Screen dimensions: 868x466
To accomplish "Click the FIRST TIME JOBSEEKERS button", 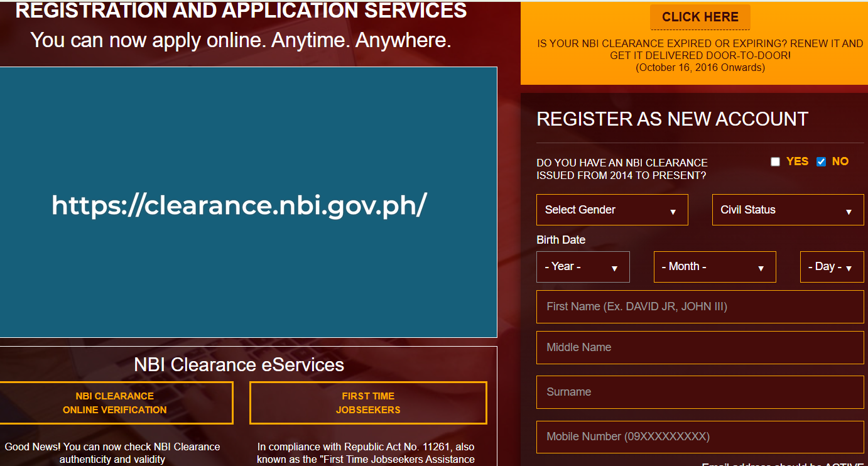I will [368, 402].
